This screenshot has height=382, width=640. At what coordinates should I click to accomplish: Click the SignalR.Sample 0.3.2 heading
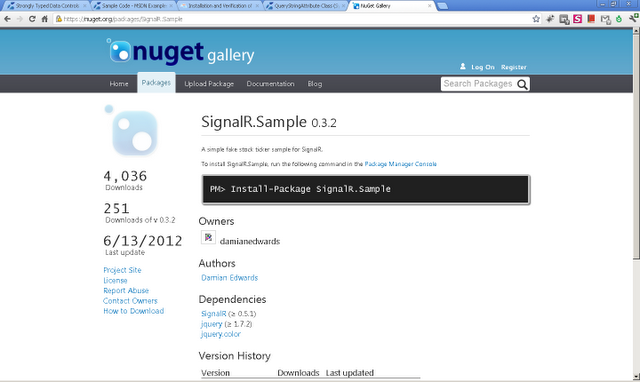269,122
